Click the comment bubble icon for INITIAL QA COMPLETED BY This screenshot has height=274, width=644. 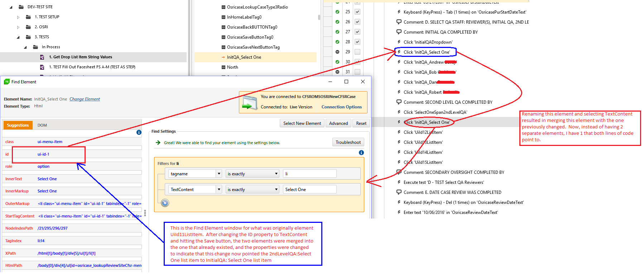pyautogui.click(x=399, y=32)
